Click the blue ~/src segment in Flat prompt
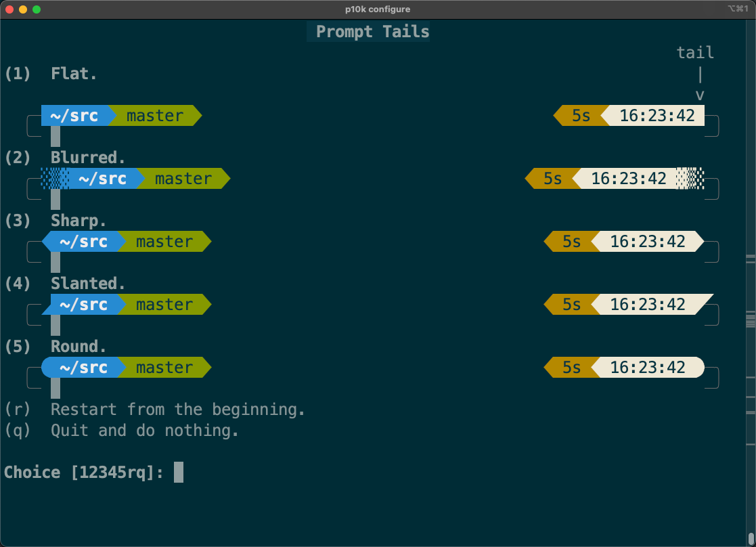 tap(74, 116)
